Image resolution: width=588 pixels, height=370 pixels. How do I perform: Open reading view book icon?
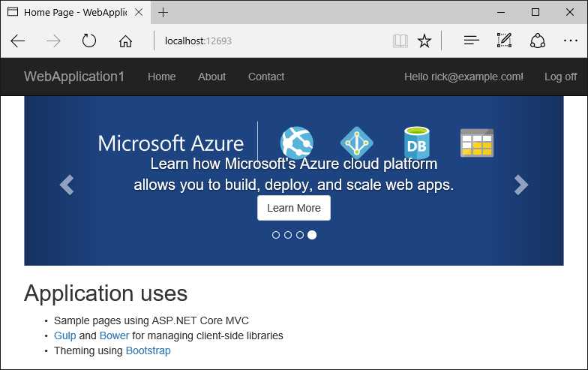point(400,41)
